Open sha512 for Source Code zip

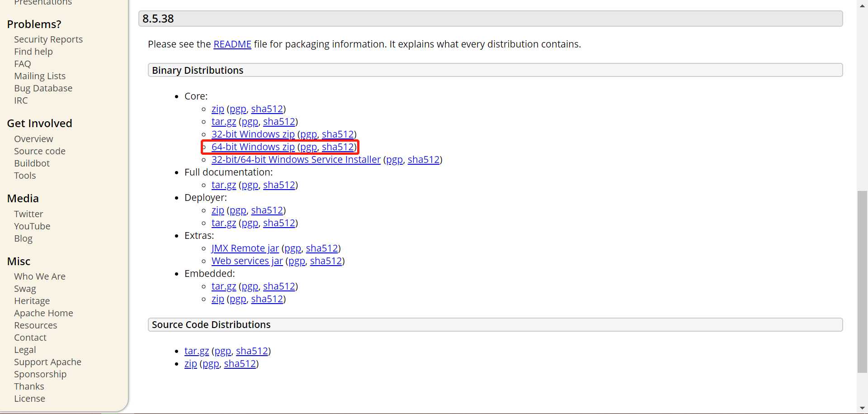pos(240,364)
